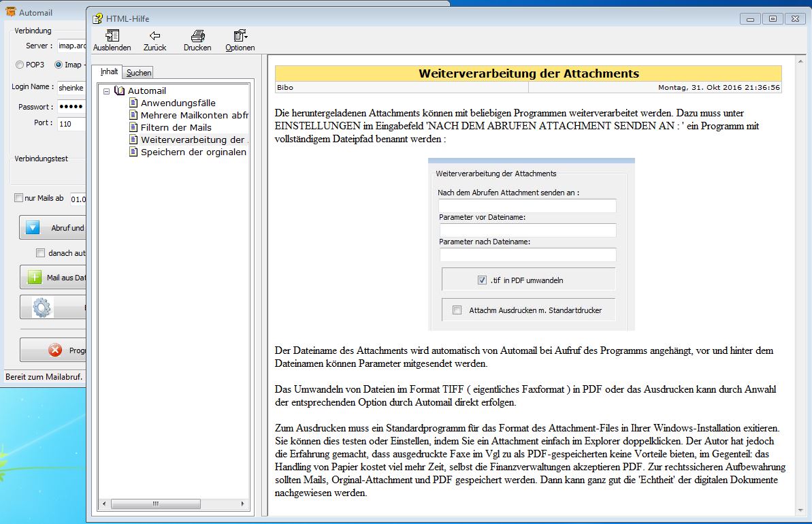Select the POP3 radio button

coord(20,65)
